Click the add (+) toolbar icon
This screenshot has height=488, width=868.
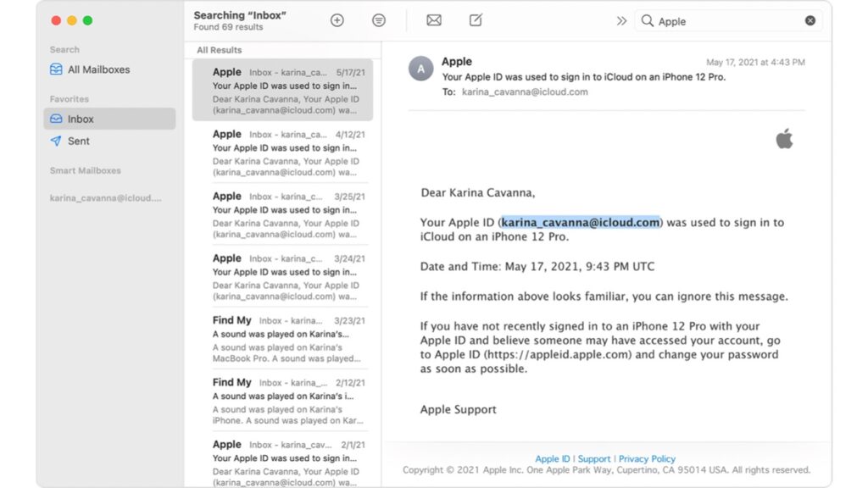(337, 19)
